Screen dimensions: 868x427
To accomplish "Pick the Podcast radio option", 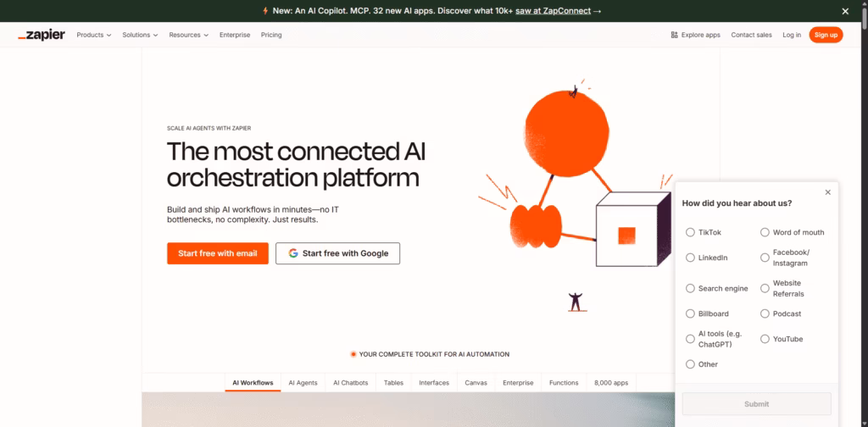I will tap(765, 313).
